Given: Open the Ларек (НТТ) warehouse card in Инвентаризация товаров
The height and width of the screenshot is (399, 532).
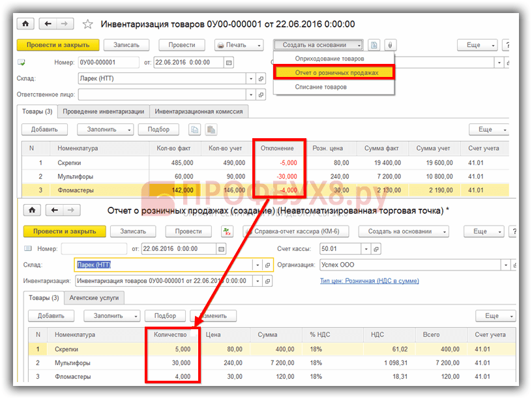Looking at the screenshot, I should [x=261, y=78].
